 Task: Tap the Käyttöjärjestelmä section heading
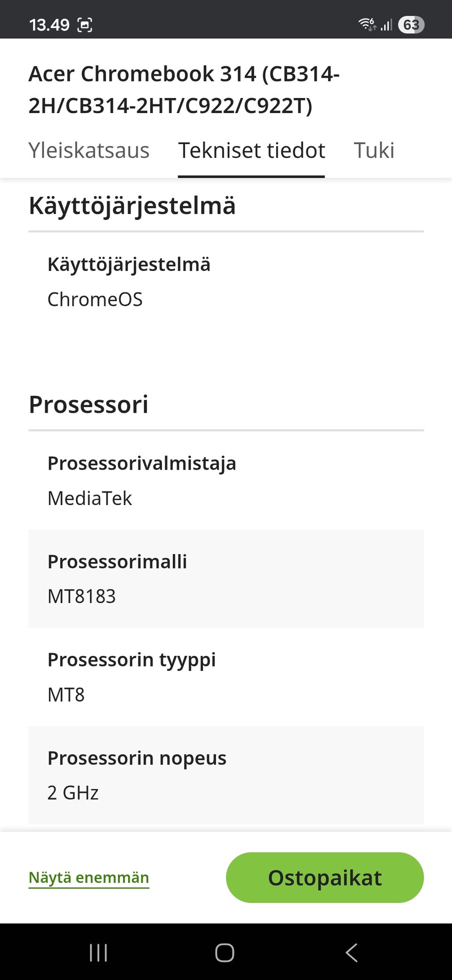[x=132, y=206]
